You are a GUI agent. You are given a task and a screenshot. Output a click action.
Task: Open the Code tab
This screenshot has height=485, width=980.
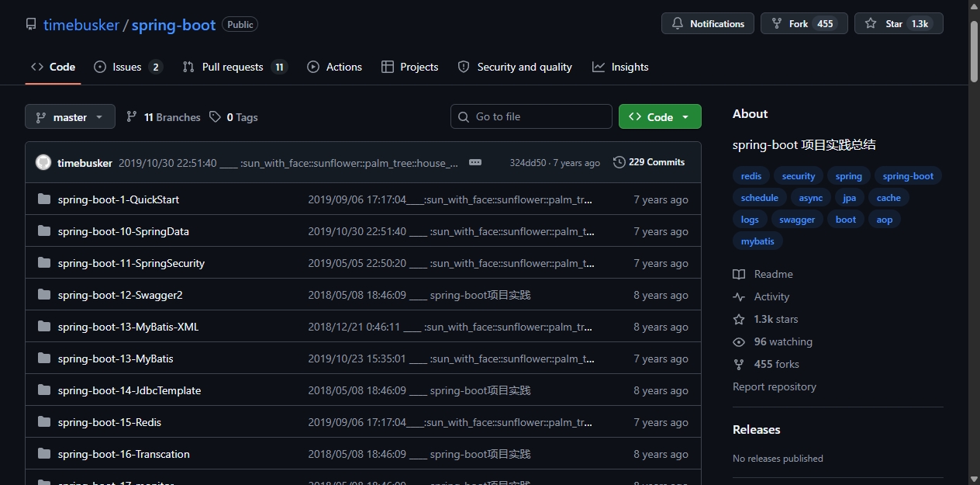pyautogui.click(x=53, y=67)
